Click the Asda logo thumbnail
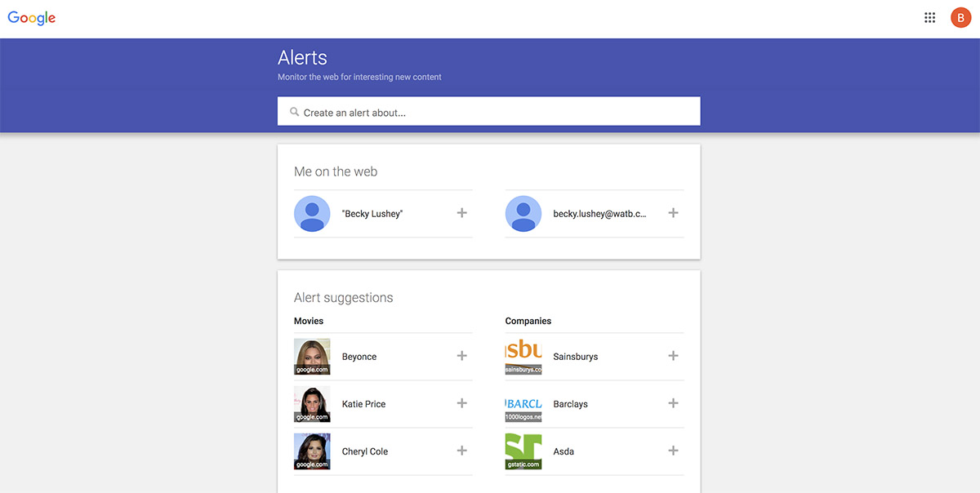Screen dimensions: 980x493 coord(523,451)
